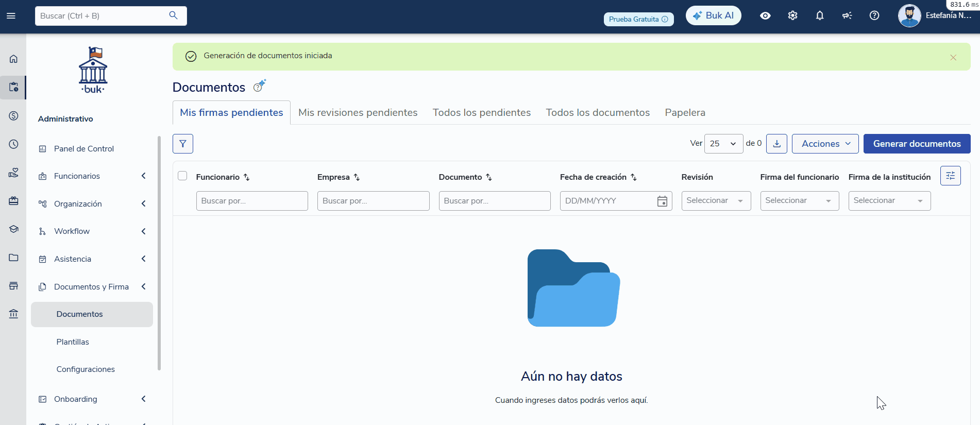Expand the Onboarding menu
The width and height of the screenshot is (980, 425).
point(92,399)
